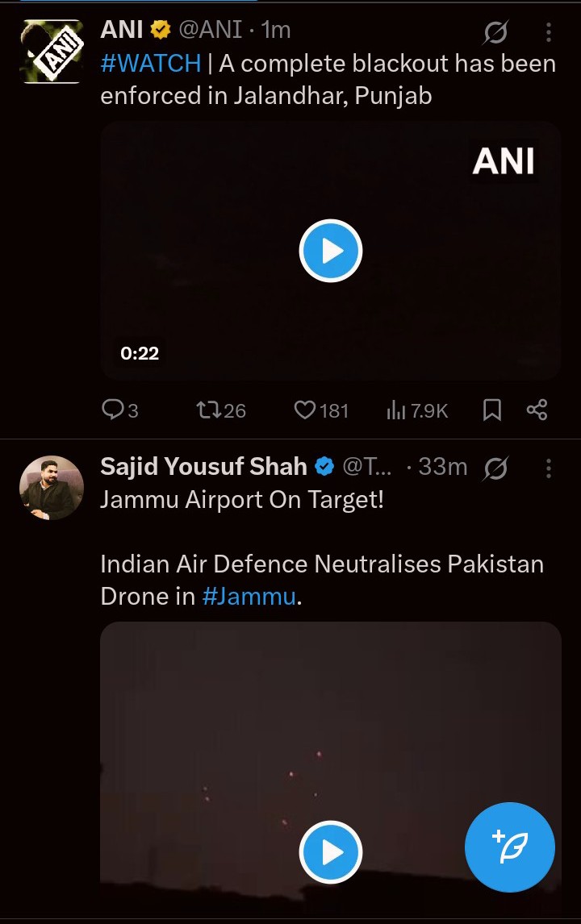Viewport: 581px width, 924px height.
Task: Open Sajid Yousuf Shah's profile picture
Action: coord(52,487)
